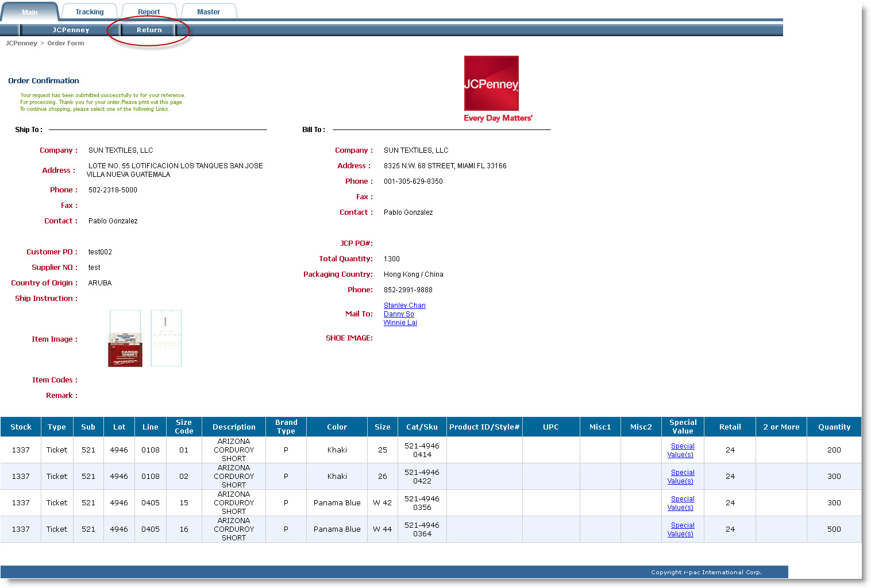This screenshot has height=588, width=871.
Task: Click the quantity value 200
Action: point(834,450)
